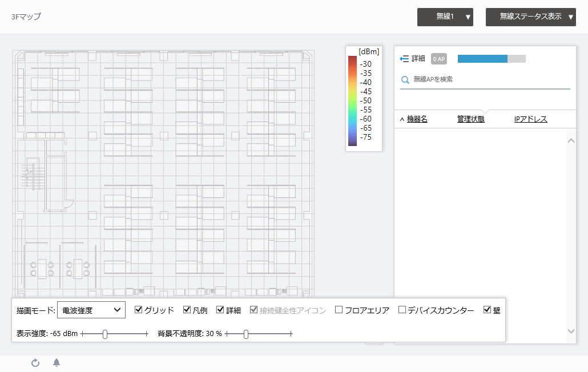The height and width of the screenshot is (372, 588).
Task: Toggle the 凡例 checkbox
Action: pos(187,309)
